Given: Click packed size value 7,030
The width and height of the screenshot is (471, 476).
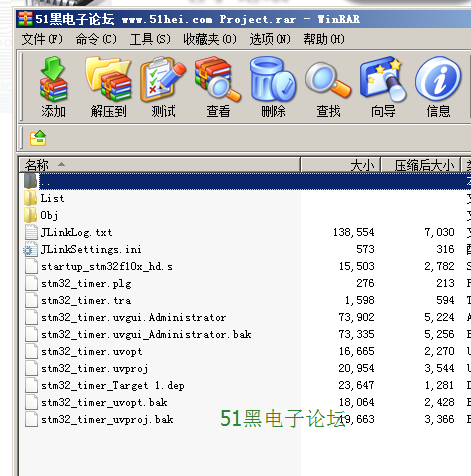Looking at the screenshot, I should click(439, 232).
